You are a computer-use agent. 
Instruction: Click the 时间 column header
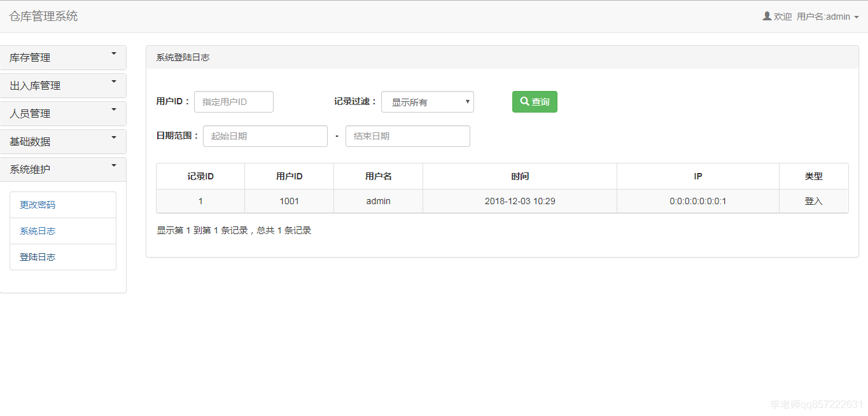pyautogui.click(x=519, y=176)
